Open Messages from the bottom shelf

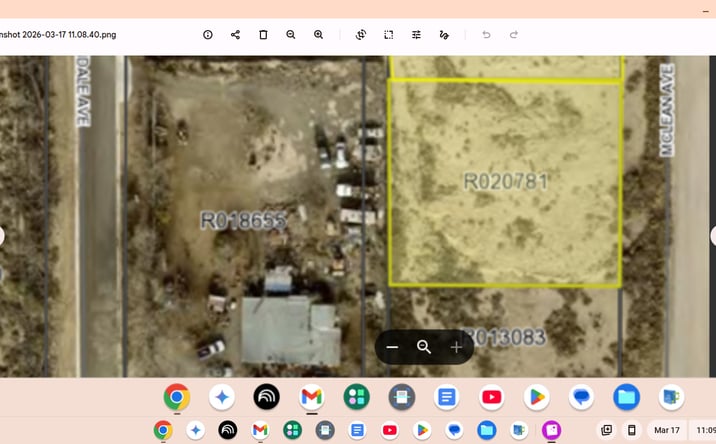click(454, 430)
